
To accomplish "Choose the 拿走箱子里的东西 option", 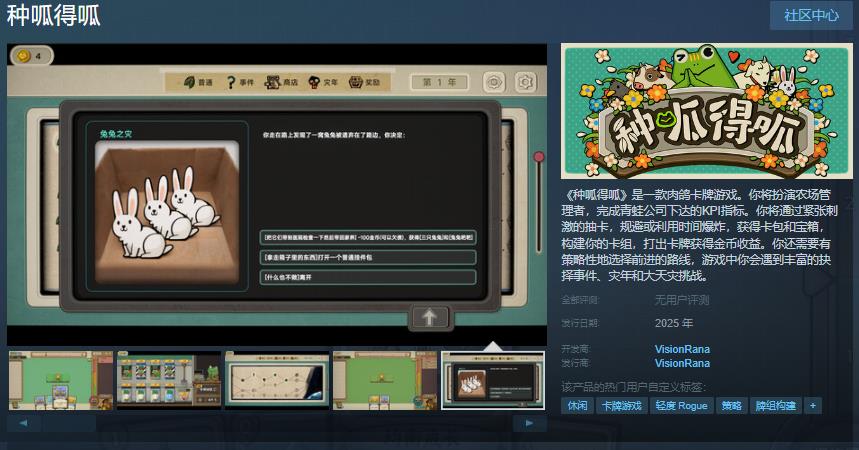I will [367, 257].
